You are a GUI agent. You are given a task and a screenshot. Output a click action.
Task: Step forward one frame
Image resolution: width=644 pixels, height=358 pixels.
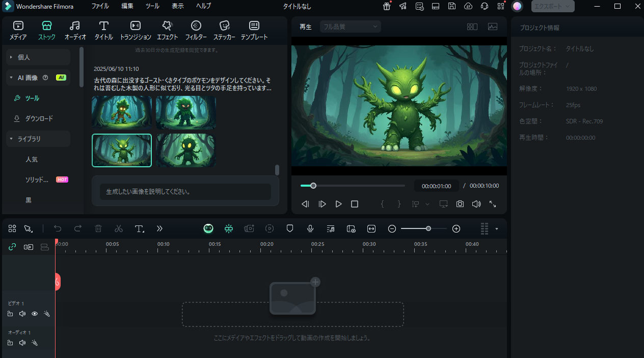322,204
